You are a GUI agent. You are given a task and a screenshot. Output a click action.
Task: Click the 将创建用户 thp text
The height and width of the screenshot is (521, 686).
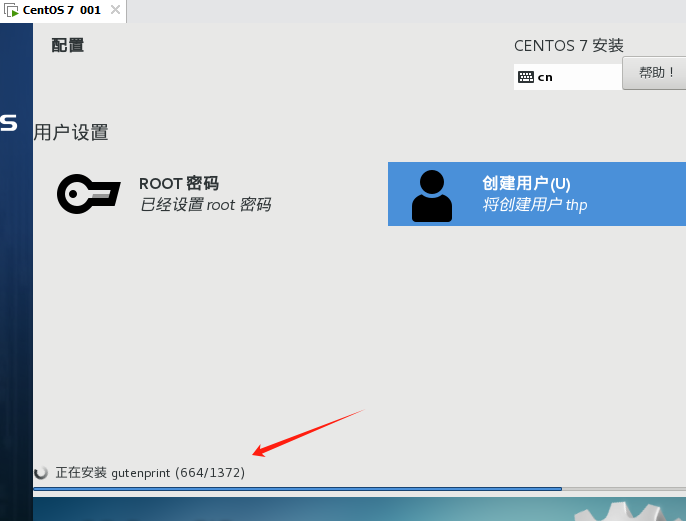(x=535, y=205)
